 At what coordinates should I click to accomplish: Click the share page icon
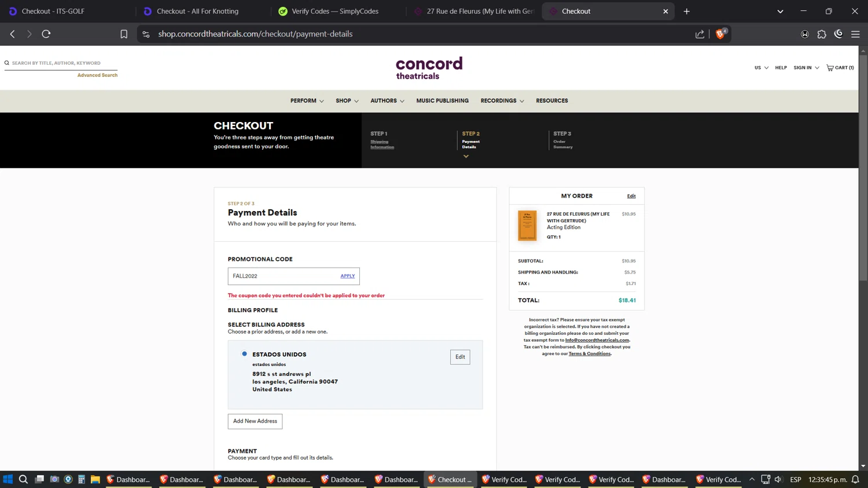coord(700,34)
